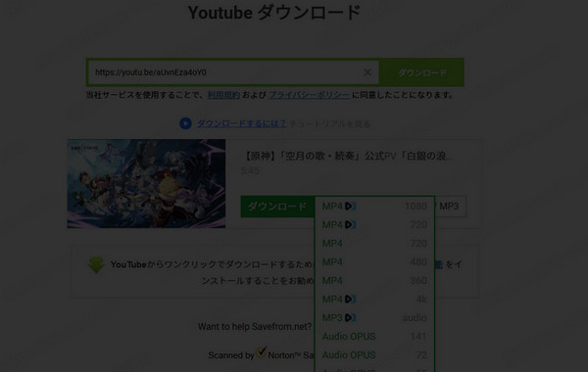Click the 'Want to help Savefrom.net?' text
Viewport: 588px width, 372px height.
[255, 327]
